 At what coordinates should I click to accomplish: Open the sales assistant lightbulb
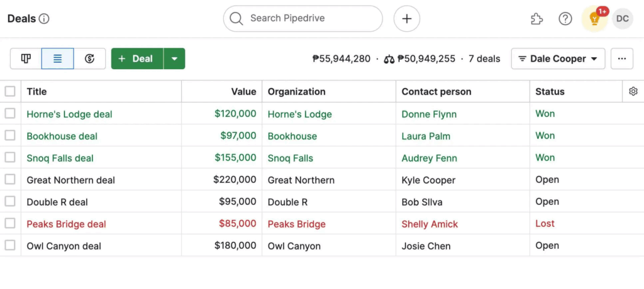click(x=594, y=19)
